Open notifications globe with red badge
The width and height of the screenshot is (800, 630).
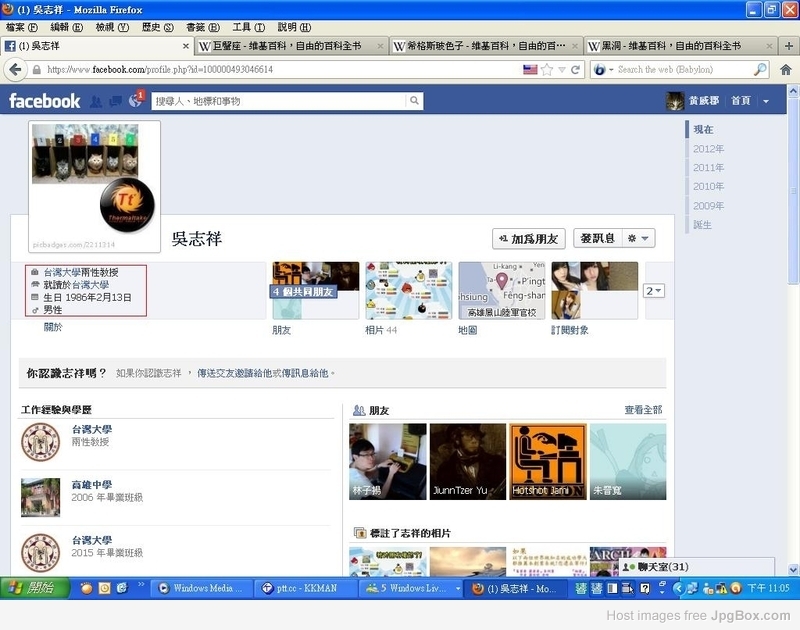(135, 101)
